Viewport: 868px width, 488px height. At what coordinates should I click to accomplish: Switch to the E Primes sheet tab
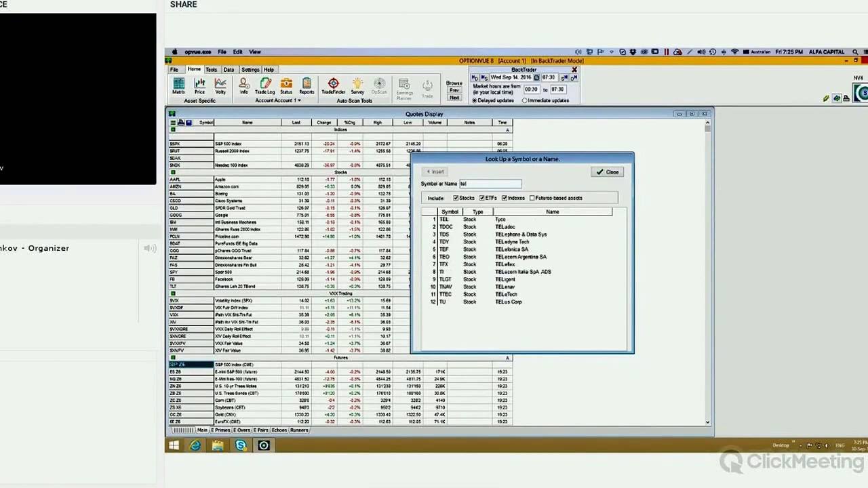point(220,430)
